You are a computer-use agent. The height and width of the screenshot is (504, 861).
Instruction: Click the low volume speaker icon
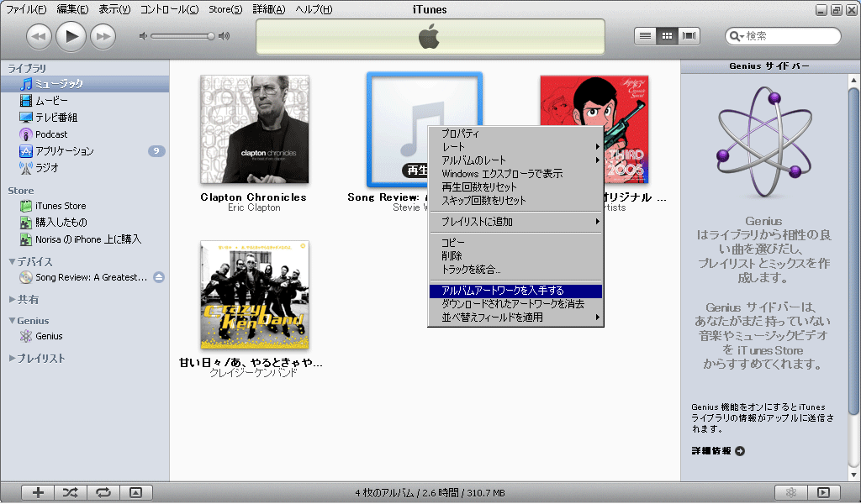[143, 36]
